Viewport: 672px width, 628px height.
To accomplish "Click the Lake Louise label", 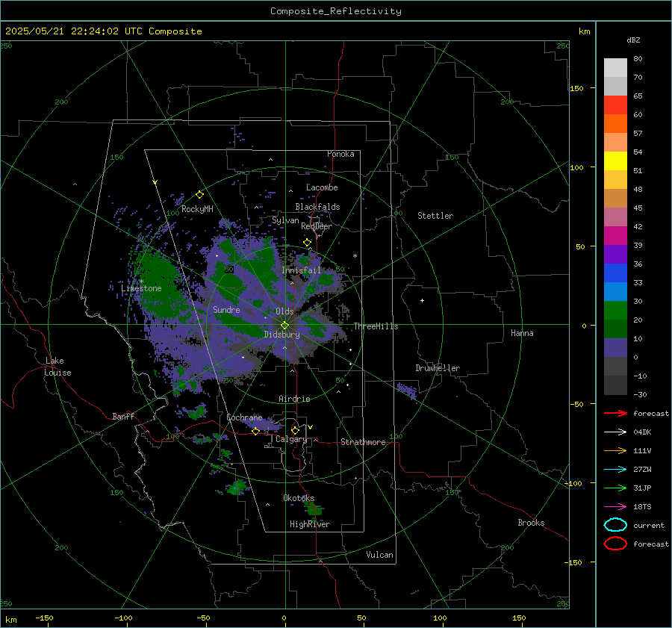I will [x=58, y=367].
